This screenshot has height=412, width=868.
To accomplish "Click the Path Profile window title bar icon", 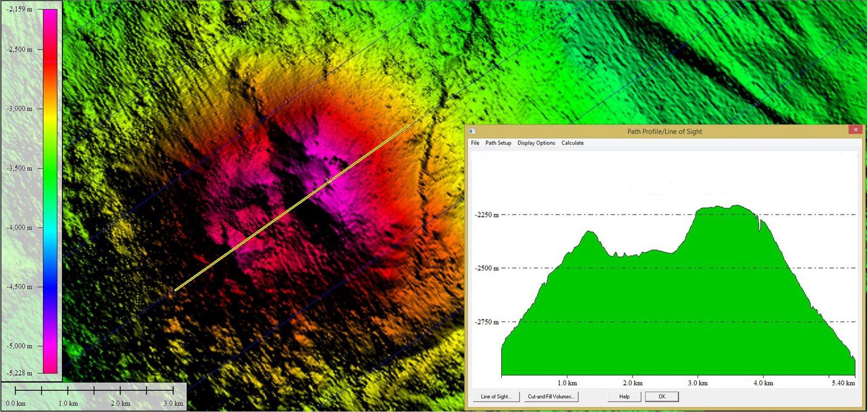I will tap(472, 131).
